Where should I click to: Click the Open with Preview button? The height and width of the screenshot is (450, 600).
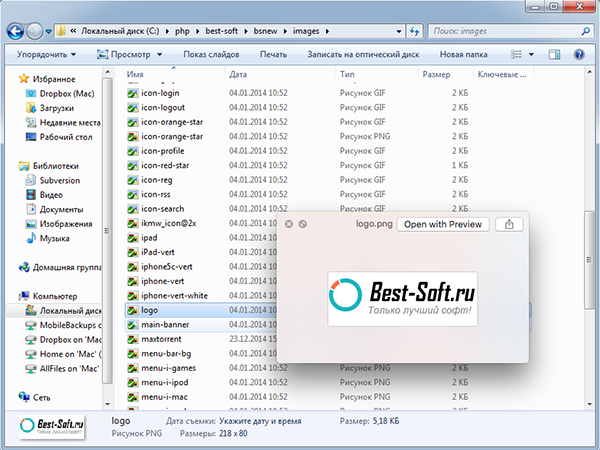pyautogui.click(x=444, y=224)
